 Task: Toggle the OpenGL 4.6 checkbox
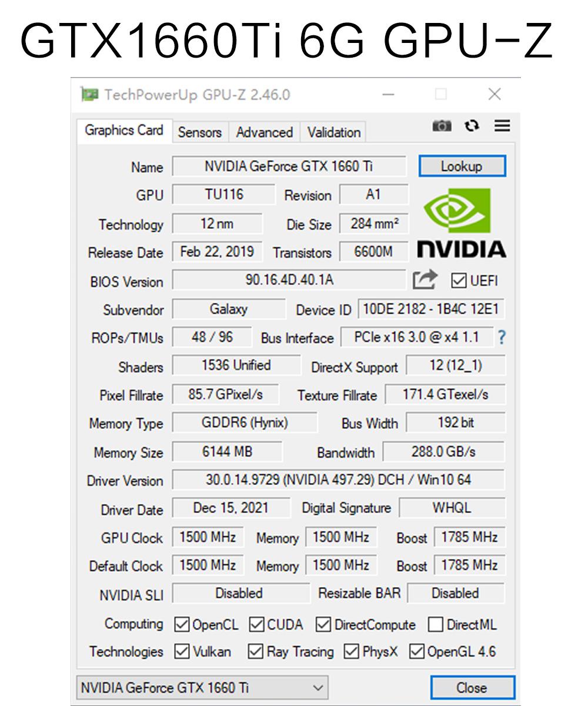pyautogui.click(x=417, y=652)
